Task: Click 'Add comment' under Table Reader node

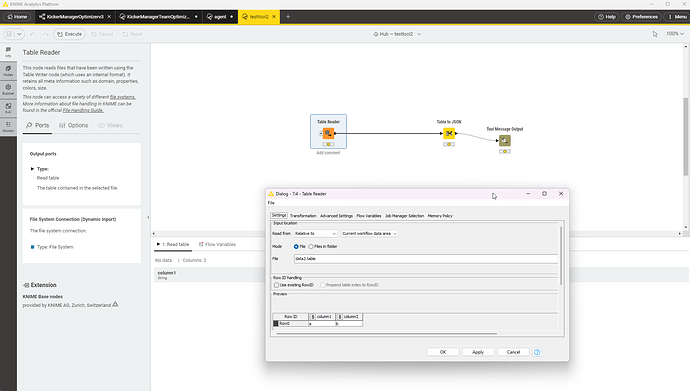Action: [328, 153]
